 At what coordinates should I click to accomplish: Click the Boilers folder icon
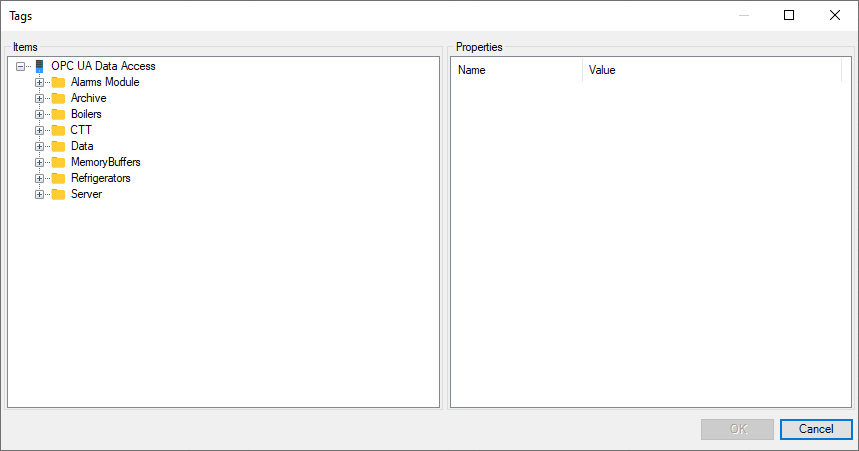pos(58,114)
